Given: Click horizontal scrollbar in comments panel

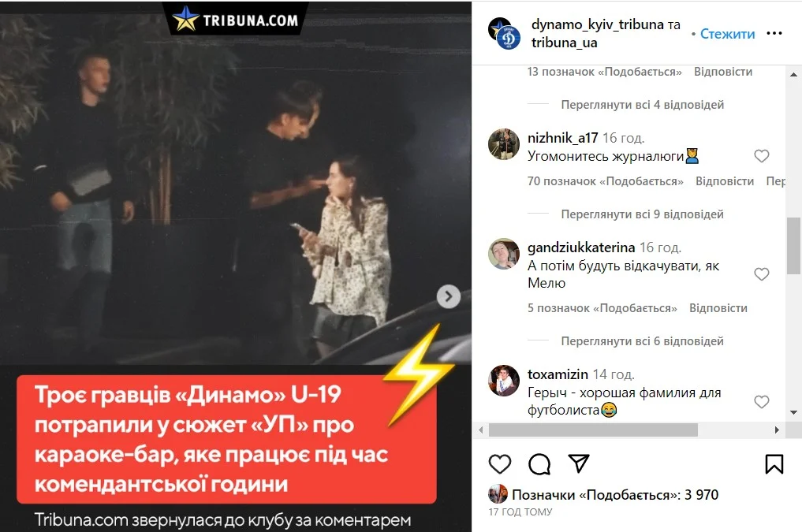Looking at the screenshot, I should click(x=593, y=430).
